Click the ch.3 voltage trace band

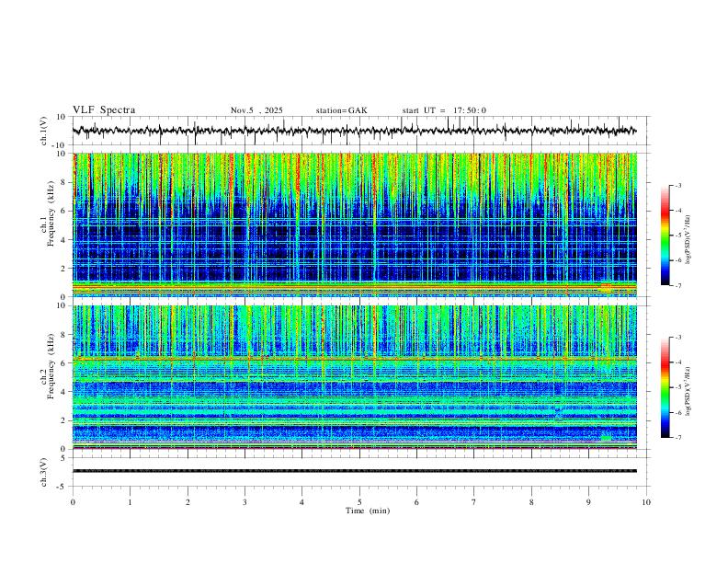355,471
